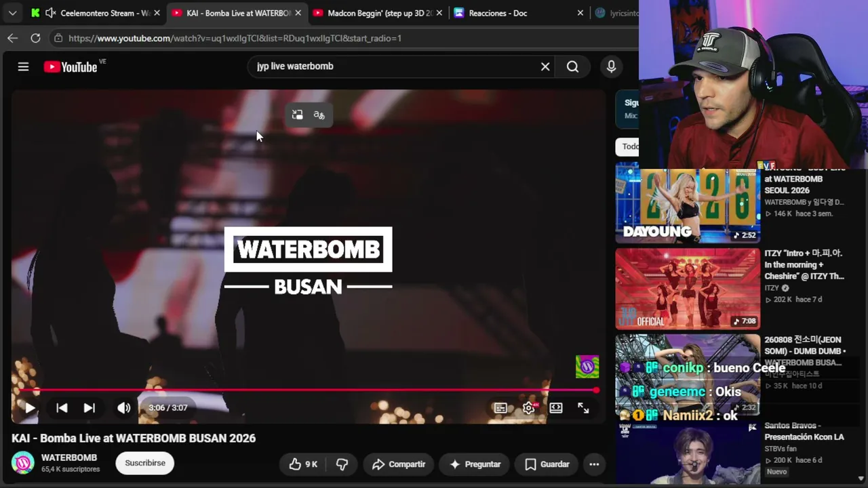
Task: Open the ITZY Intro video thumbnail
Action: tap(688, 289)
